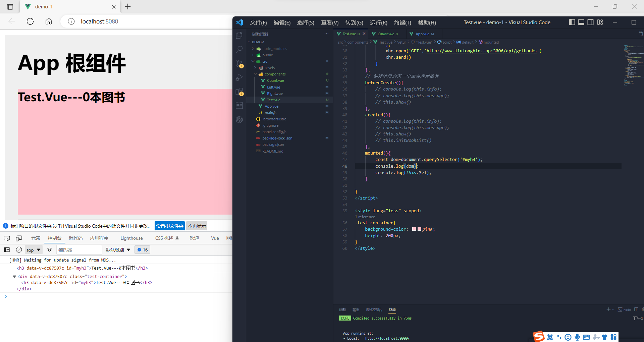Show the console sidebar icon
The width and height of the screenshot is (644, 342).
point(7,250)
